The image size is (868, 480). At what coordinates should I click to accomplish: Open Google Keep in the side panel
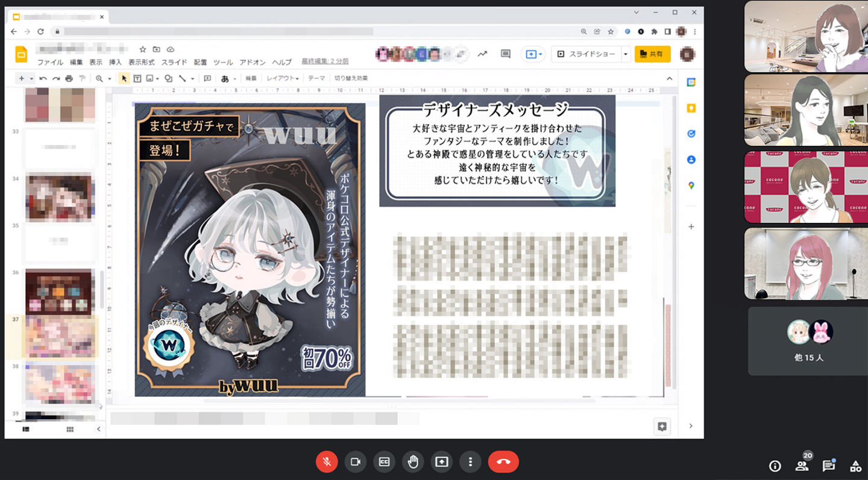[691, 108]
